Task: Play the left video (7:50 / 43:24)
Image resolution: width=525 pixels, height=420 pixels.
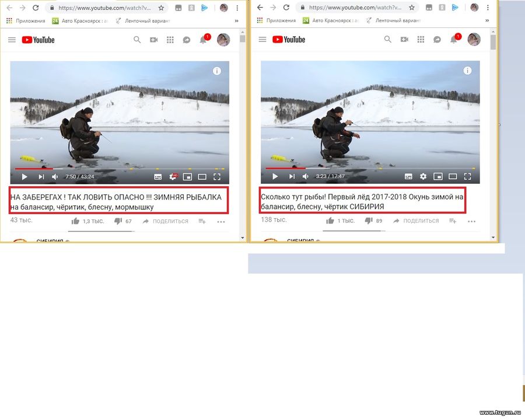Action: coord(24,177)
